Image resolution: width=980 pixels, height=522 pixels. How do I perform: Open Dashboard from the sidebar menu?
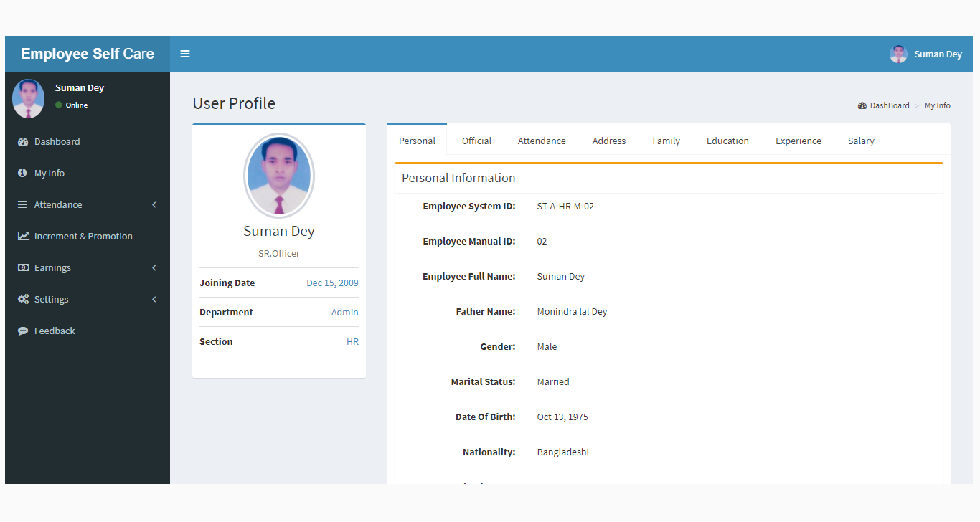coord(88,142)
